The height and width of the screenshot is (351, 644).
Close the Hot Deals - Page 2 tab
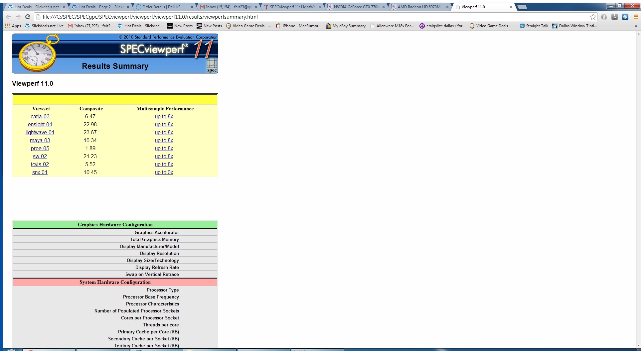(128, 7)
